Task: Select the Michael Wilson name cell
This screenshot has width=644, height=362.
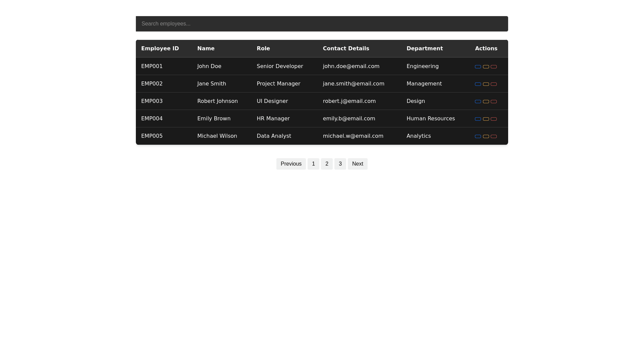Action: point(217,136)
